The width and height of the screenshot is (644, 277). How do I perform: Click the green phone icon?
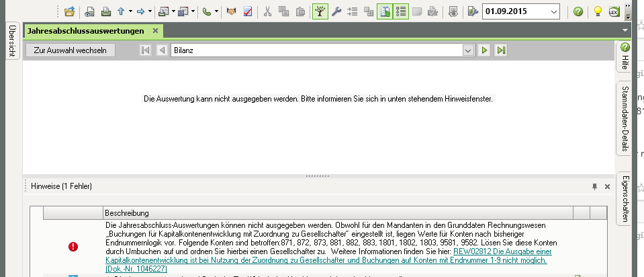207,11
